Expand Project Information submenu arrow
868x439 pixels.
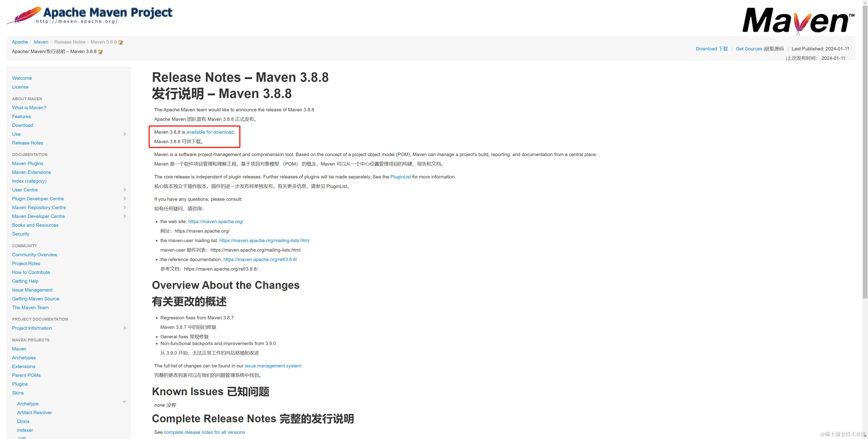pos(125,328)
